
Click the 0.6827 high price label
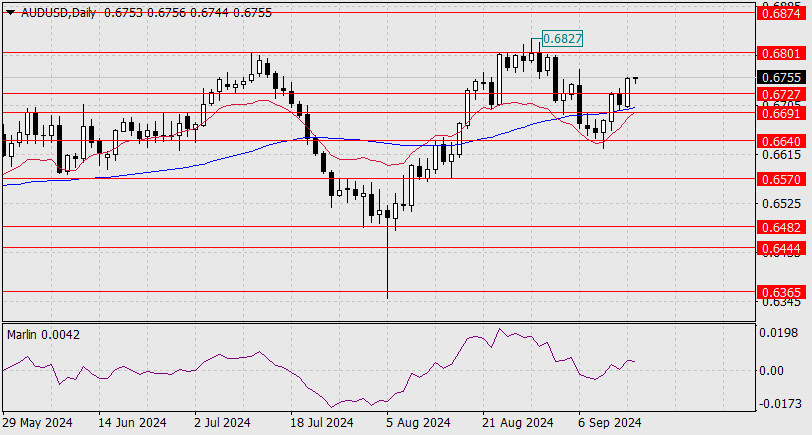[x=562, y=38]
